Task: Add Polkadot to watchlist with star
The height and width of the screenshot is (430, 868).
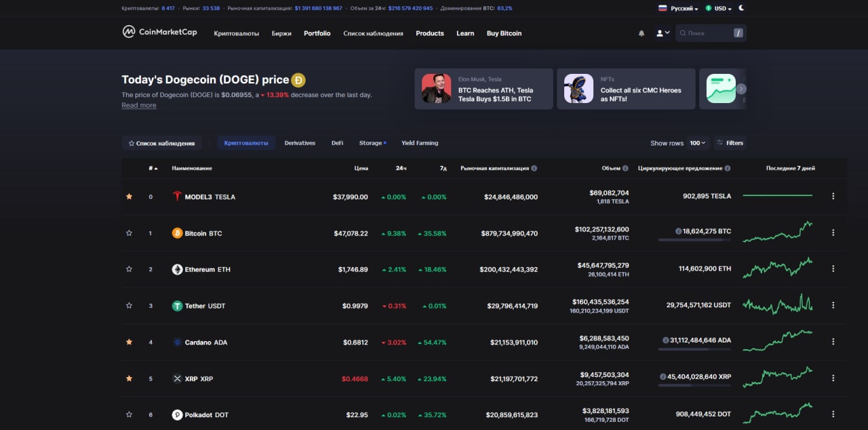Action: (x=129, y=415)
